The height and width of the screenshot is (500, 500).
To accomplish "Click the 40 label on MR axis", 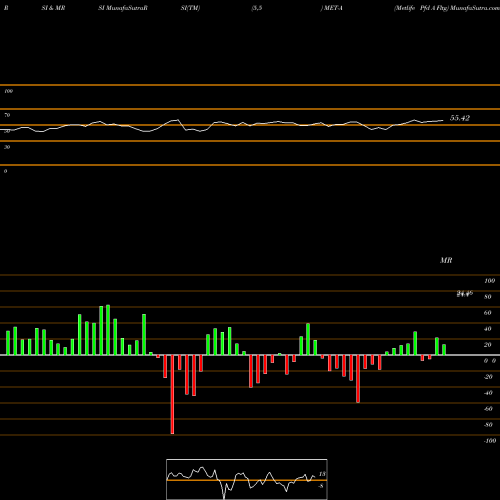I will pos(488,329).
